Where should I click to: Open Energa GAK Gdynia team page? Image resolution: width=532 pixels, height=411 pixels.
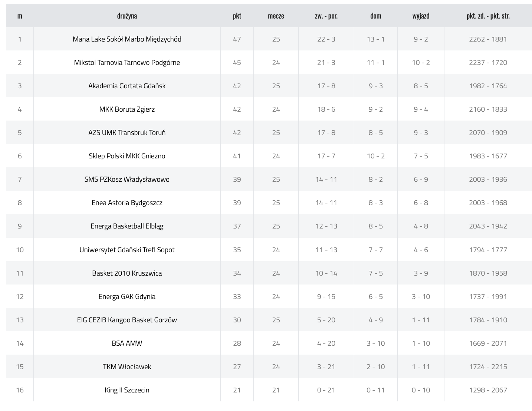tap(127, 296)
